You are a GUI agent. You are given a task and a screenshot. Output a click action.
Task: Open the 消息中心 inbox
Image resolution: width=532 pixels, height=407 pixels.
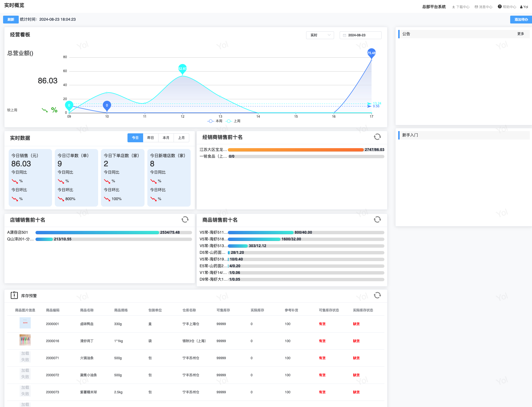click(x=483, y=7)
